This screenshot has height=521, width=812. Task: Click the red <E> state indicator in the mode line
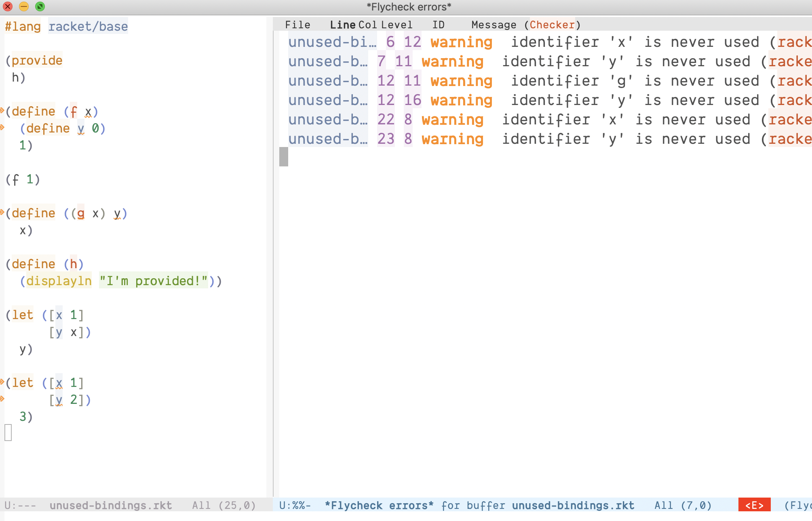(754, 505)
